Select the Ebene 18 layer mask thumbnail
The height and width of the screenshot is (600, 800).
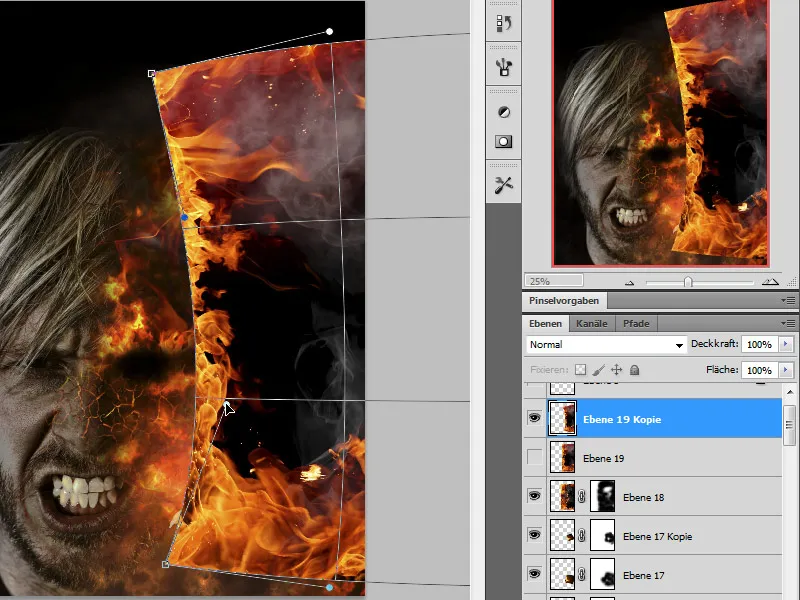603,496
